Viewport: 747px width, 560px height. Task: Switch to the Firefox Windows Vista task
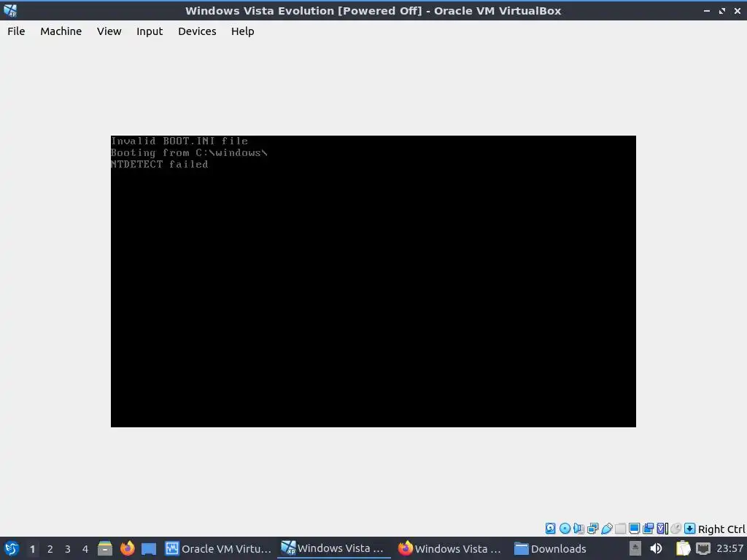click(450, 548)
